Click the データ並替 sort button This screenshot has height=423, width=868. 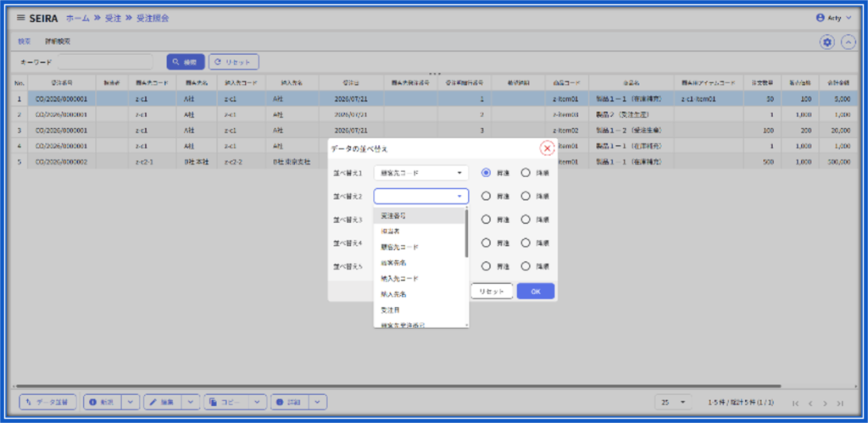tap(47, 402)
